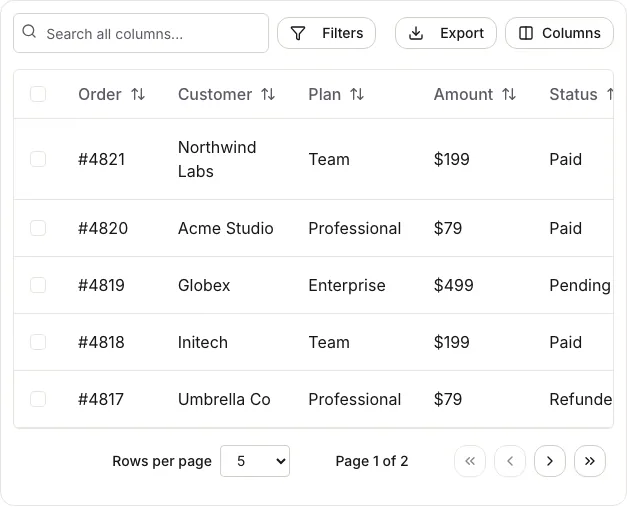Sort by the Amount column sort icon
The height and width of the screenshot is (507, 627).
[509, 95]
